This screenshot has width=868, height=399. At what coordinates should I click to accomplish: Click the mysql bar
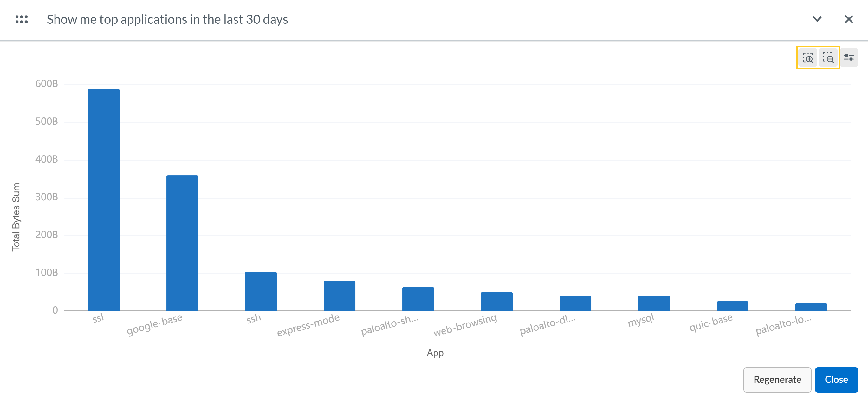coord(654,303)
